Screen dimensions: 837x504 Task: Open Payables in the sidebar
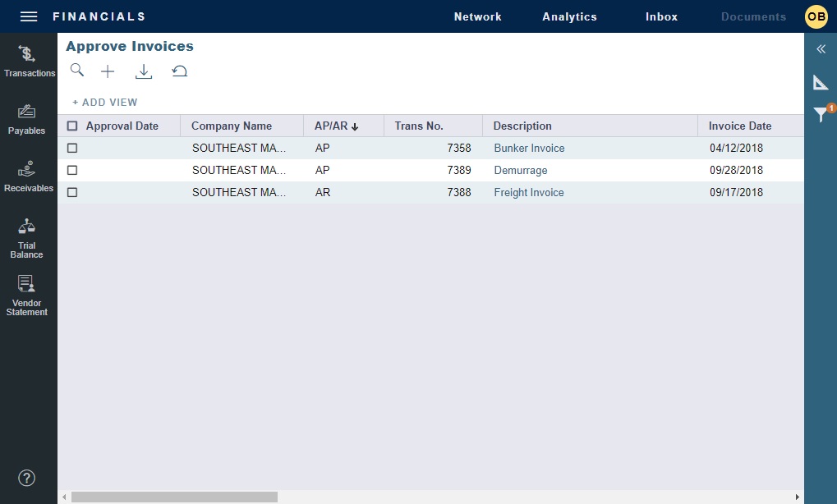[27, 119]
